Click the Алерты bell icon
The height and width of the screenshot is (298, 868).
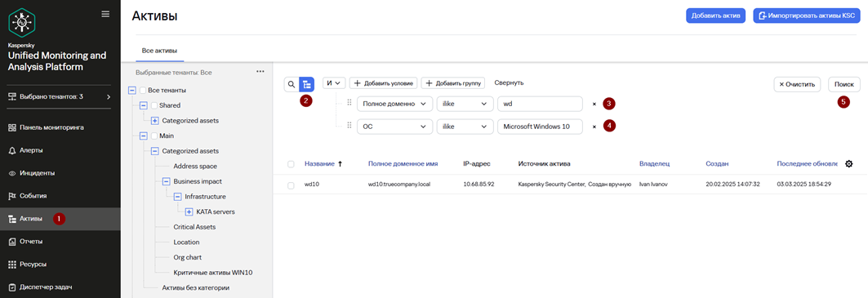pyautogui.click(x=12, y=150)
